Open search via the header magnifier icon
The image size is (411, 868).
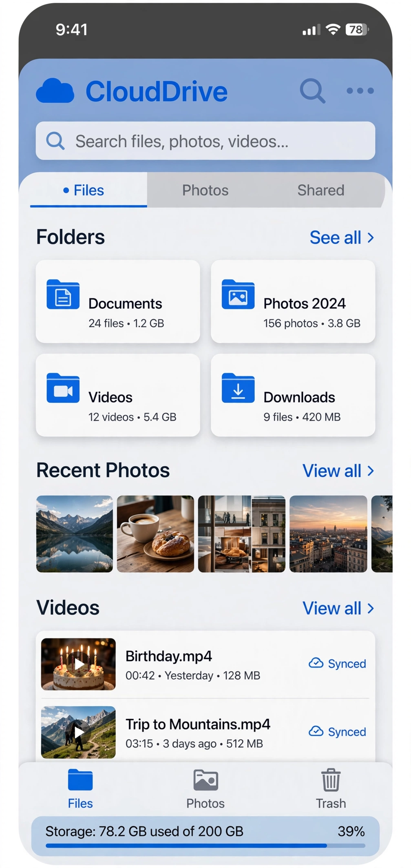313,91
